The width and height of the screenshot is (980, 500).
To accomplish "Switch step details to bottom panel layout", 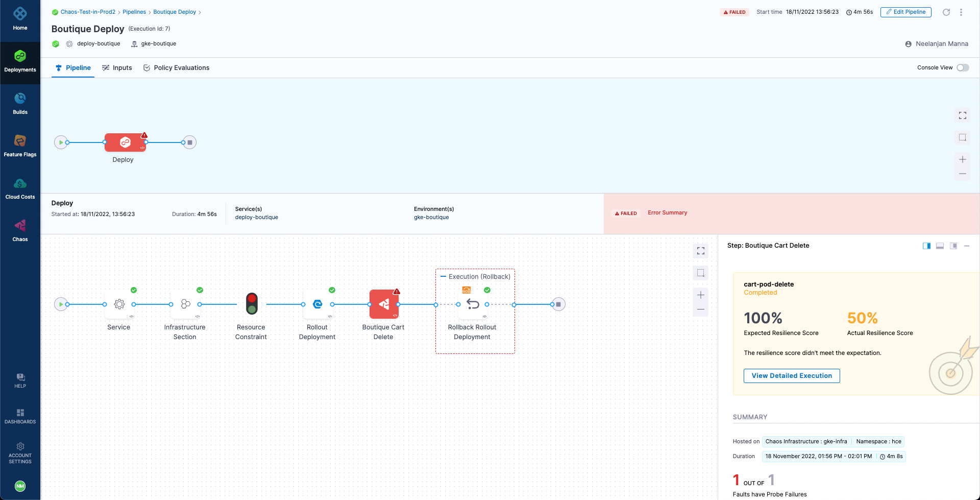I will [940, 246].
